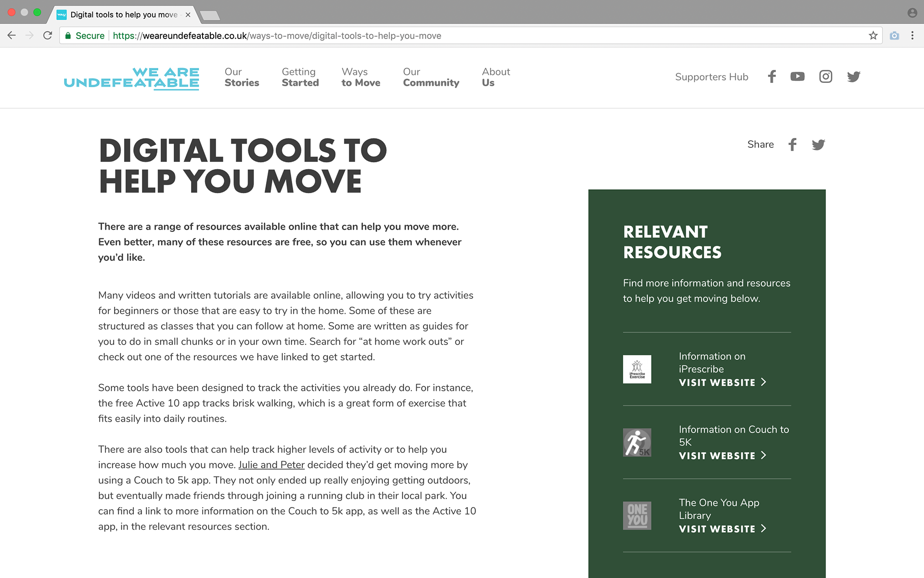This screenshot has width=924, height=578.
Task: Follow the Julie and Peter link
Action: (271, 465)
